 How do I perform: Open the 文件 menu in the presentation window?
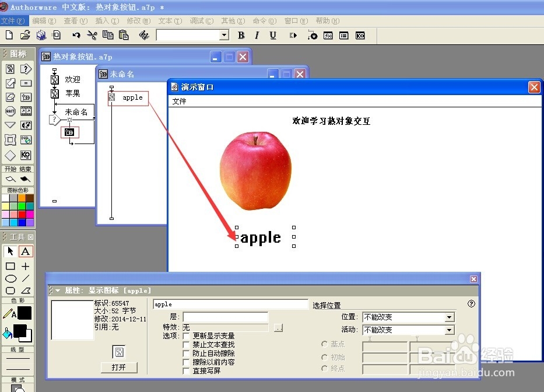(x=178, y=101)
